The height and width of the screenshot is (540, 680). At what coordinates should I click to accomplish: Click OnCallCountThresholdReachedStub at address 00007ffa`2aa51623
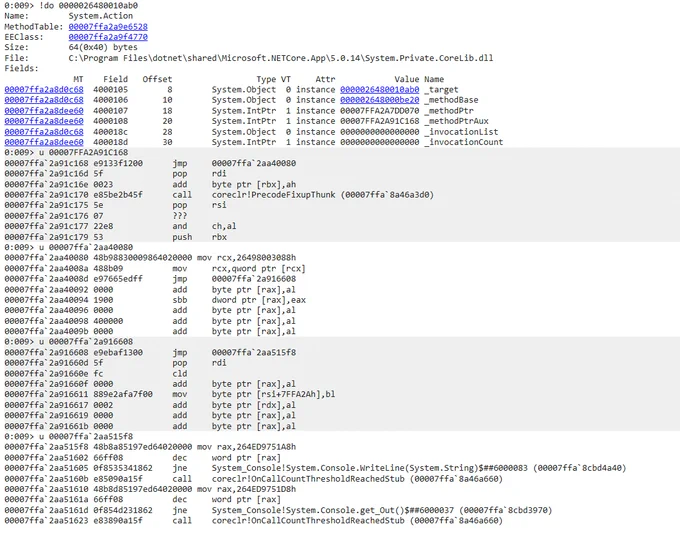click(x=308, y=520)
